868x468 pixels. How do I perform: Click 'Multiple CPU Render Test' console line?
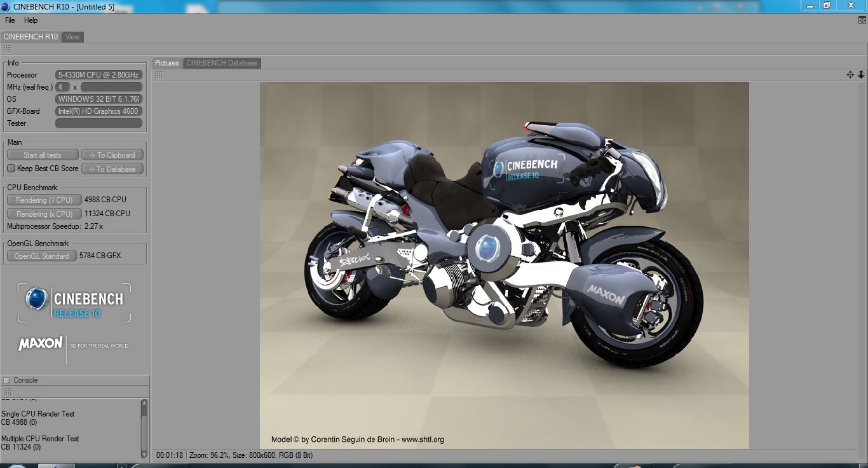coord(40,439)
